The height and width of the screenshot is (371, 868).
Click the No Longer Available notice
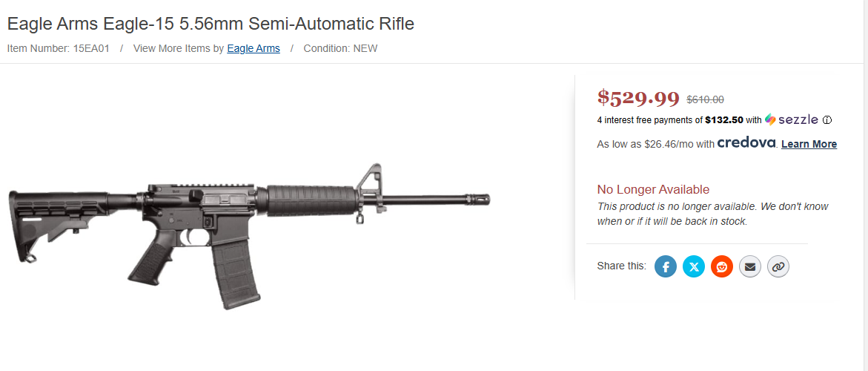point(653,190)
